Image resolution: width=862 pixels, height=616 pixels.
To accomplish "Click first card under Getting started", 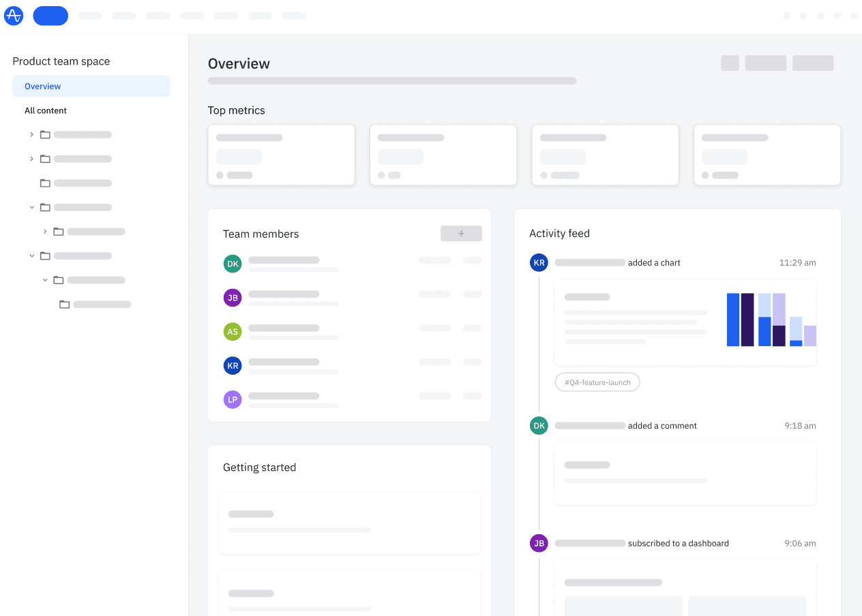I will pyautogui.click(x=349, y=522).
